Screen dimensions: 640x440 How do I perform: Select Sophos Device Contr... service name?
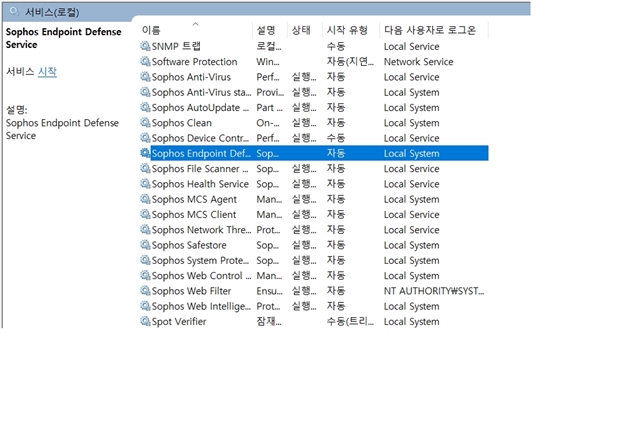click(200, 138)
